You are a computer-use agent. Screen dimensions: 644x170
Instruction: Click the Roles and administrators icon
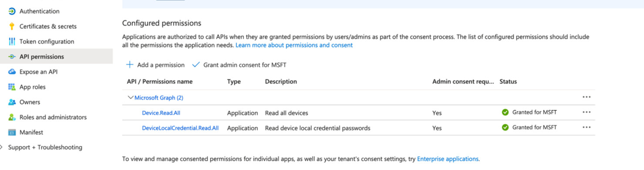(12, 117)
